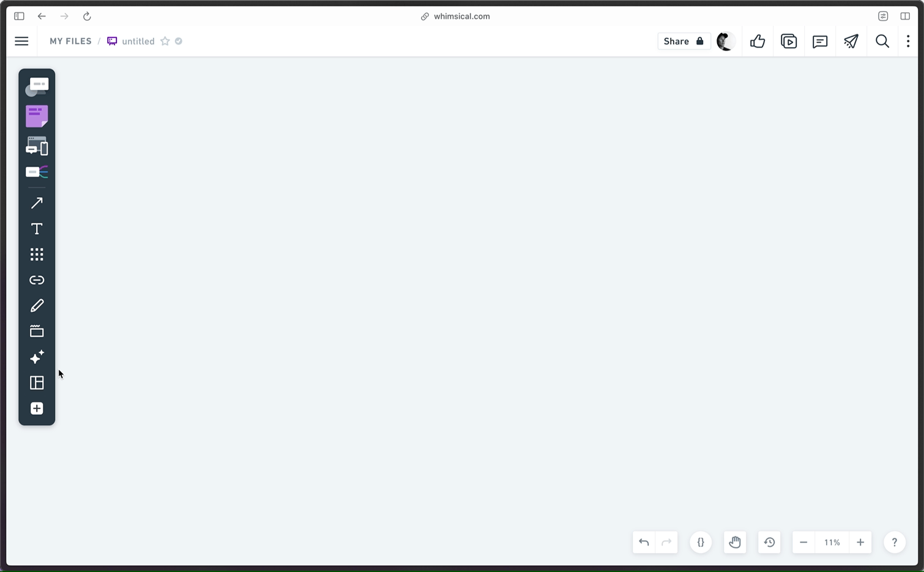Choose the pencil freehand draw tool

37,306
